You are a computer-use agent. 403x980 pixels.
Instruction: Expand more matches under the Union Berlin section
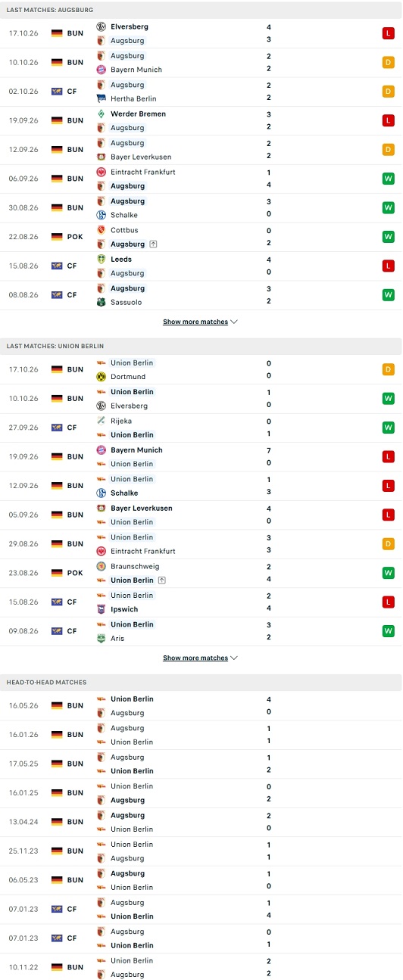[201, 658]
